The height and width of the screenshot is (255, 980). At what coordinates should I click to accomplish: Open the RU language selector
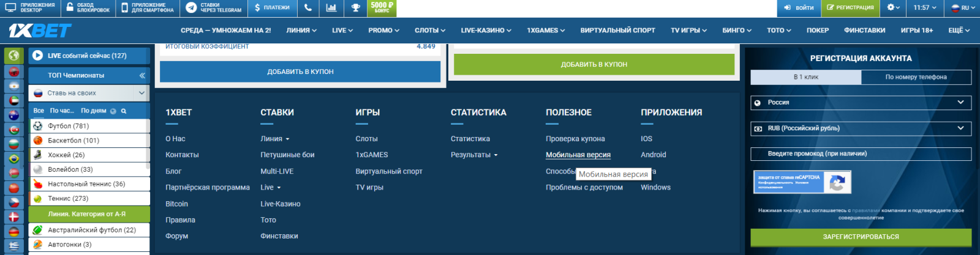coord(962,7)
